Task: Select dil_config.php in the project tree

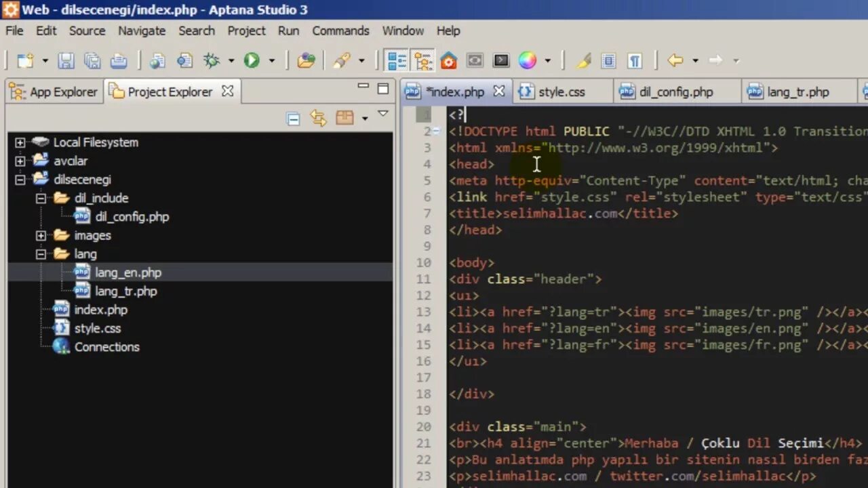Action: 132,217
